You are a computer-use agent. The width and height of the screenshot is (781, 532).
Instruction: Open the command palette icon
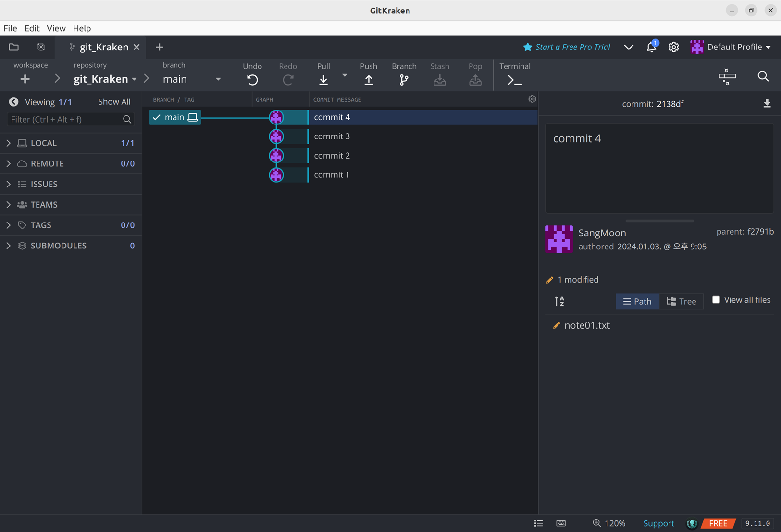(x=727, y=76)
